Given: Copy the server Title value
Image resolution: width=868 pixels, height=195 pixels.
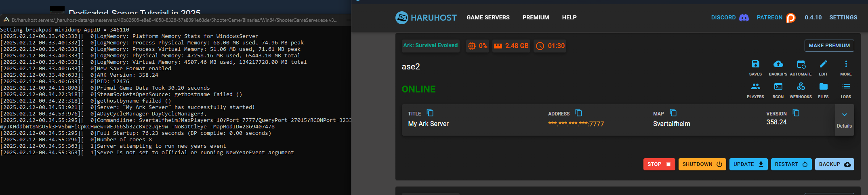Looking at the screenshot, I should click(430, 113).
